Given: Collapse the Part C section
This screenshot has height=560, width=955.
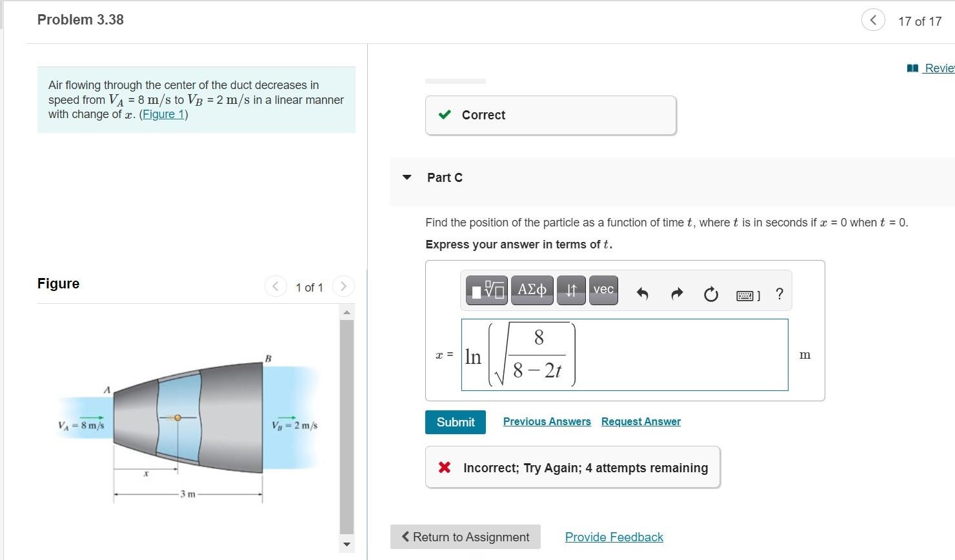Looking at the screenshot, I should click(407, 177).
